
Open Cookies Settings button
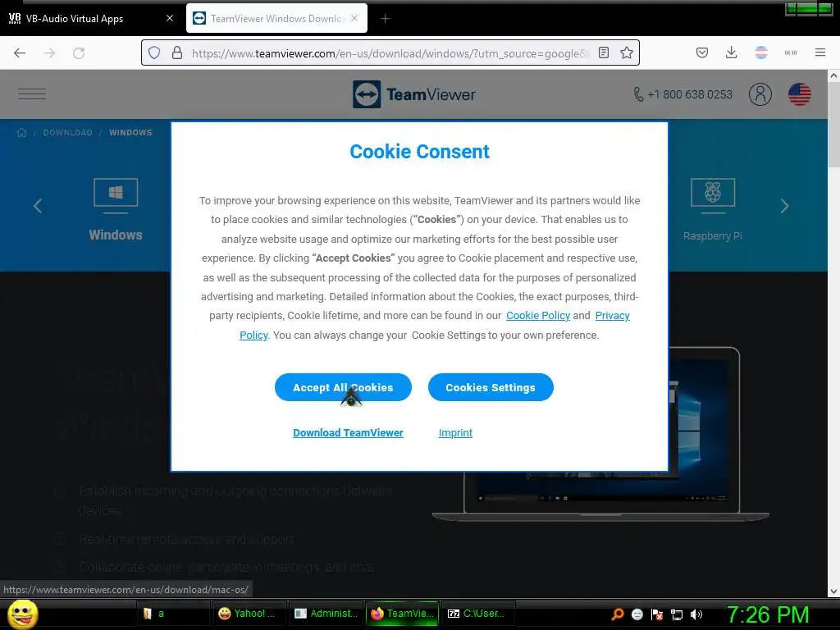coord(491,387)
